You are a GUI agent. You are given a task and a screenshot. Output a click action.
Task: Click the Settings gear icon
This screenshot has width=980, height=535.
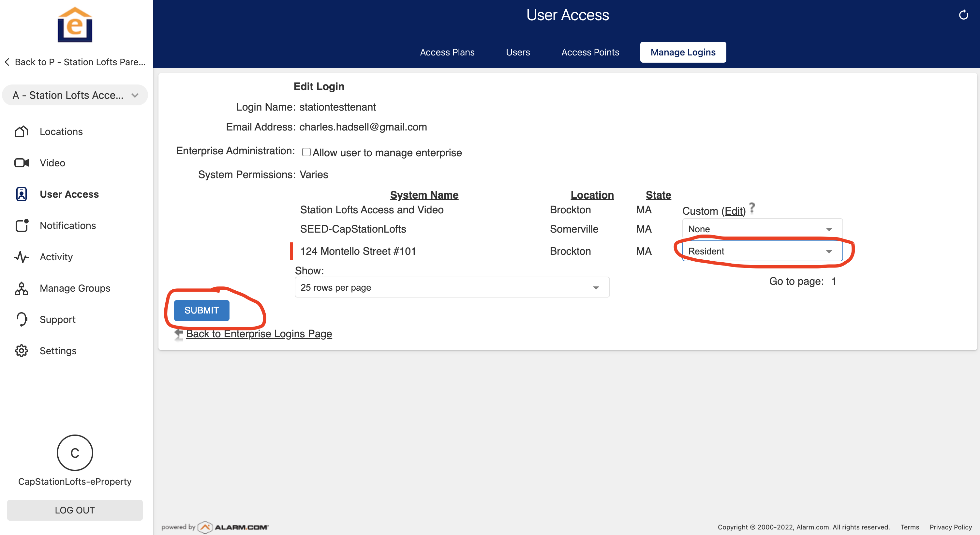coord(21,350)
